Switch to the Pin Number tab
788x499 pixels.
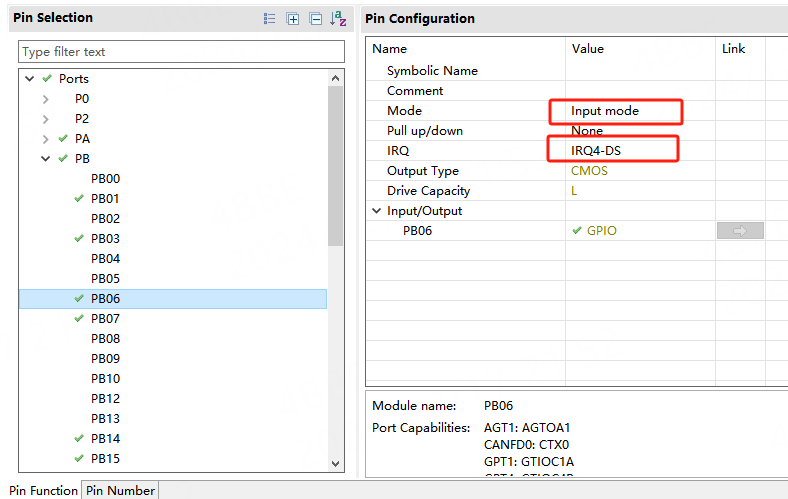click(x=120, y=490)
